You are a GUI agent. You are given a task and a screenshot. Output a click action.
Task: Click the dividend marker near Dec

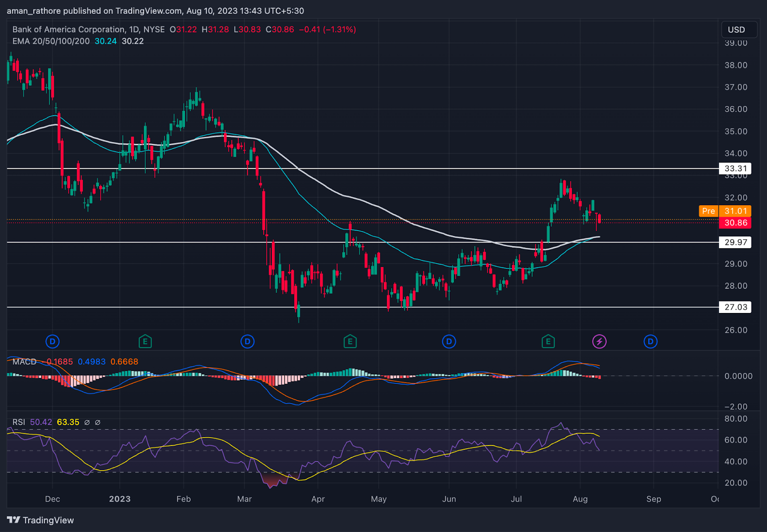tap(52, 342)
